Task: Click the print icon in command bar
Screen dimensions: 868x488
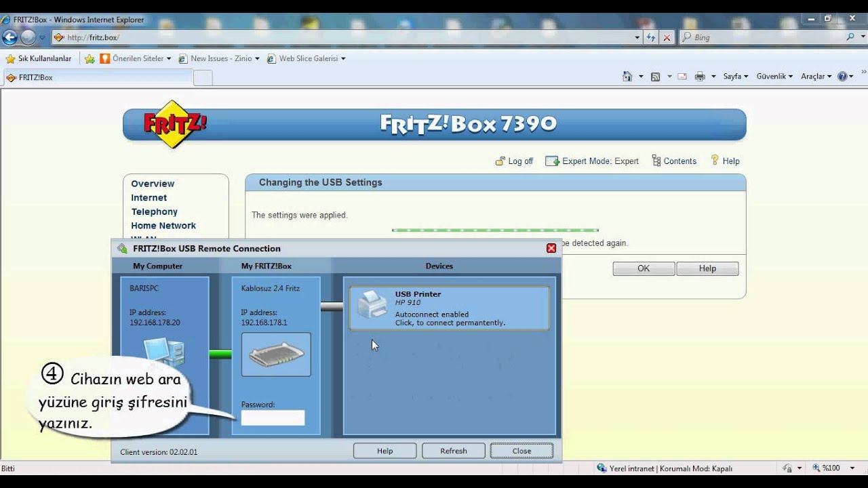Action: [x=701, y=77]
